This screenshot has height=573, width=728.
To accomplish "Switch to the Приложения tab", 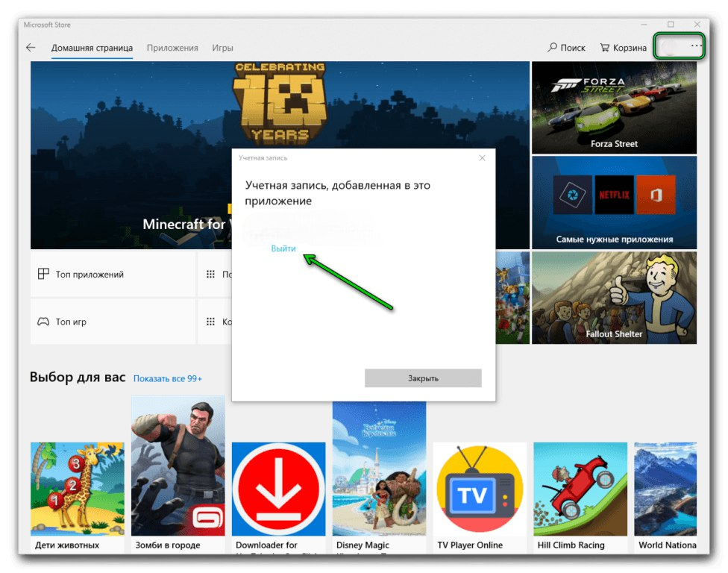I will 172,48.
